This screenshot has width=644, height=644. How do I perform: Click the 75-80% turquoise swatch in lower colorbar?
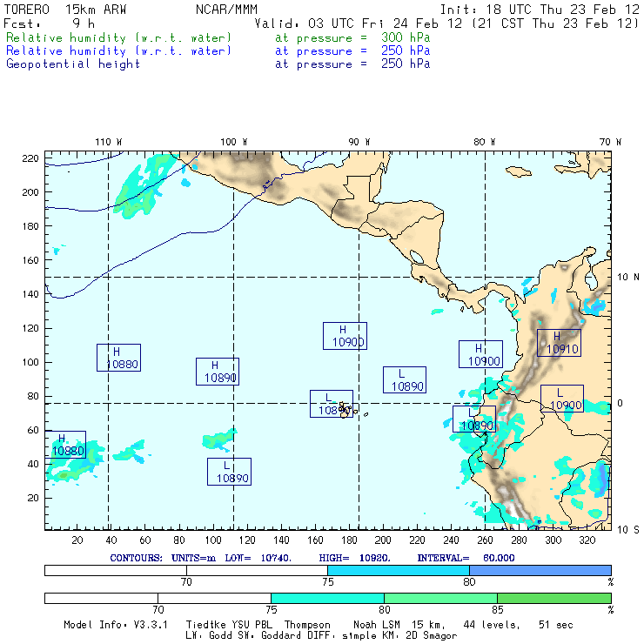(x=327, y=599)
